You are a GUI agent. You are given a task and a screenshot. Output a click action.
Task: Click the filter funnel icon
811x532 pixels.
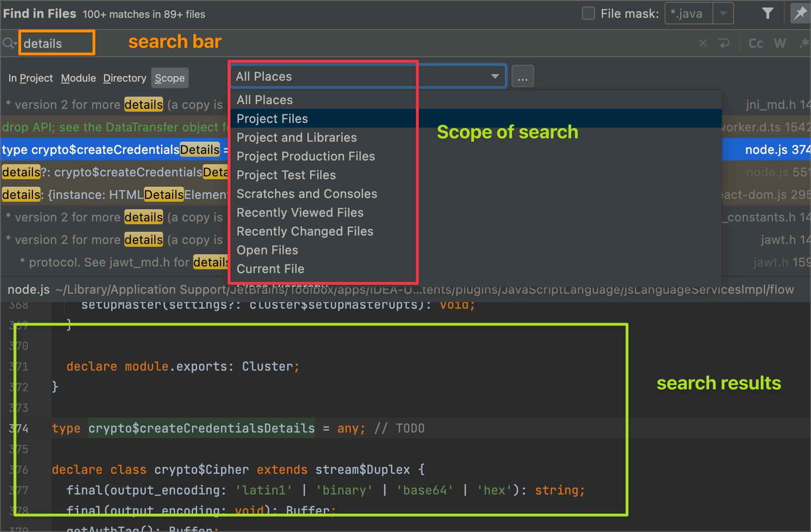(x=768, y=13)
